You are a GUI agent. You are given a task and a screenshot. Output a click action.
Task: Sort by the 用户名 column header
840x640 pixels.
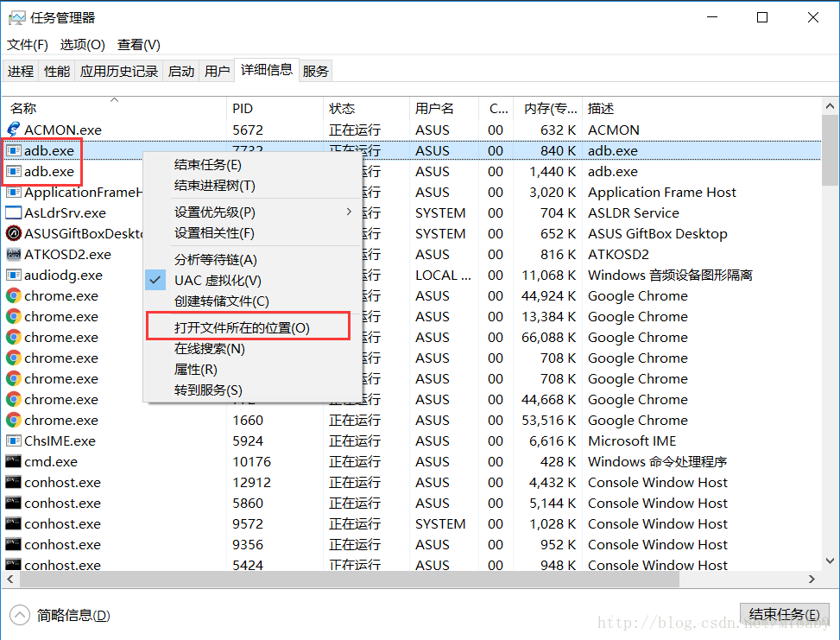pyautogui.click(x=444, y=108)
